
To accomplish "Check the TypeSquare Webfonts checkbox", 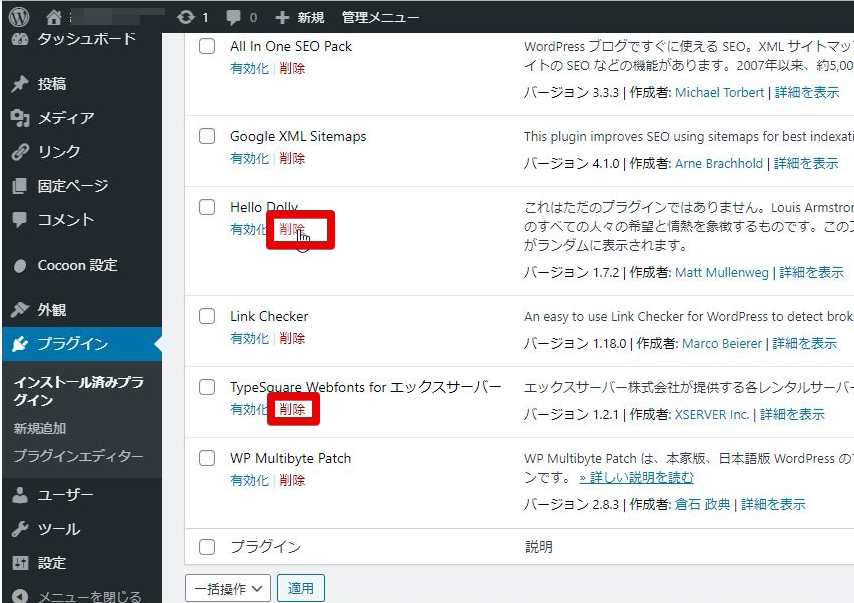I will (x=207, y=387).
